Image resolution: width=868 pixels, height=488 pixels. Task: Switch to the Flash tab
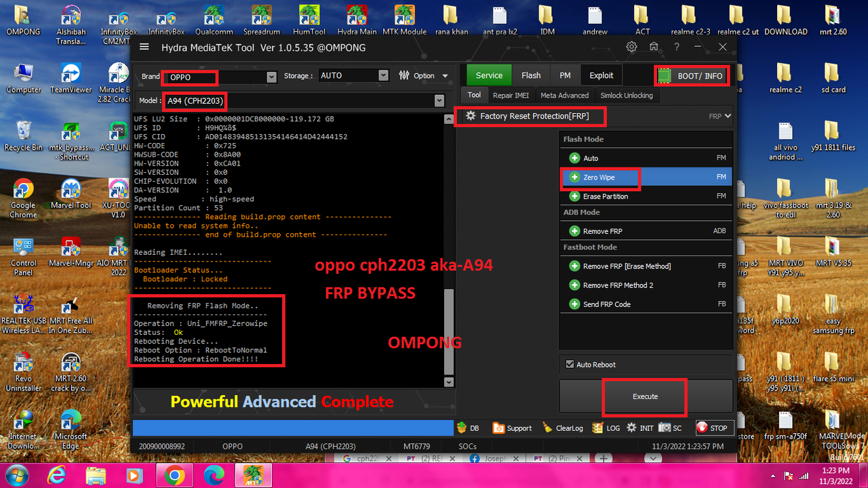531,75
